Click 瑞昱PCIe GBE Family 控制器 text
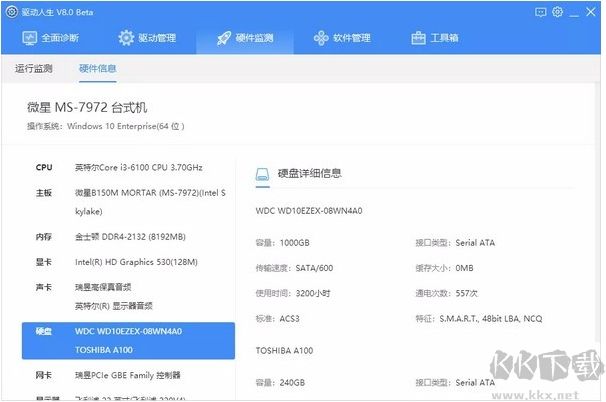This screenshot has width=606, height=402. click(128, 375)
